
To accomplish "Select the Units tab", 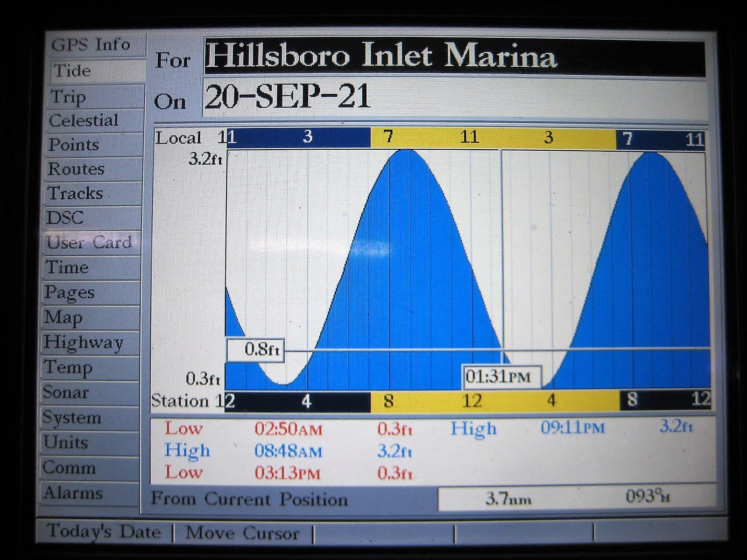I will coord(90,442).
